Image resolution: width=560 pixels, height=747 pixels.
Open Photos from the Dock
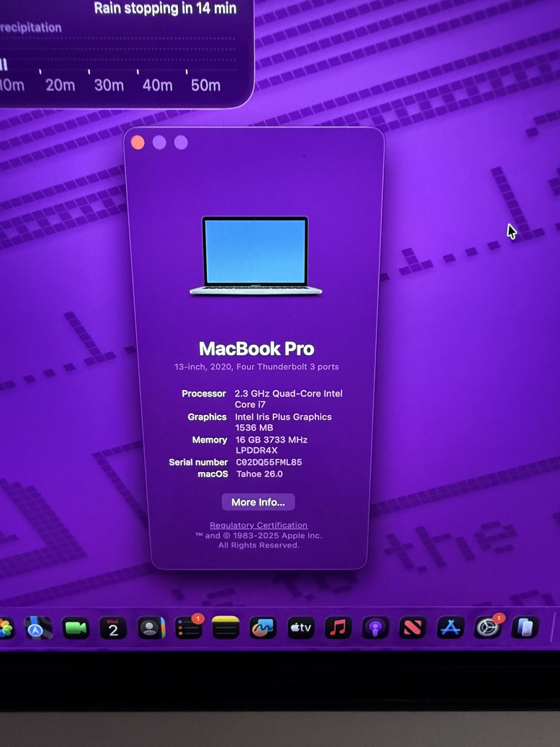pos(5,628)
